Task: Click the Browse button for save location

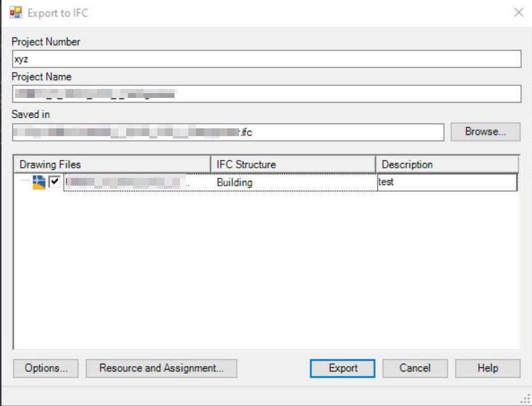Action: (485, 132)
